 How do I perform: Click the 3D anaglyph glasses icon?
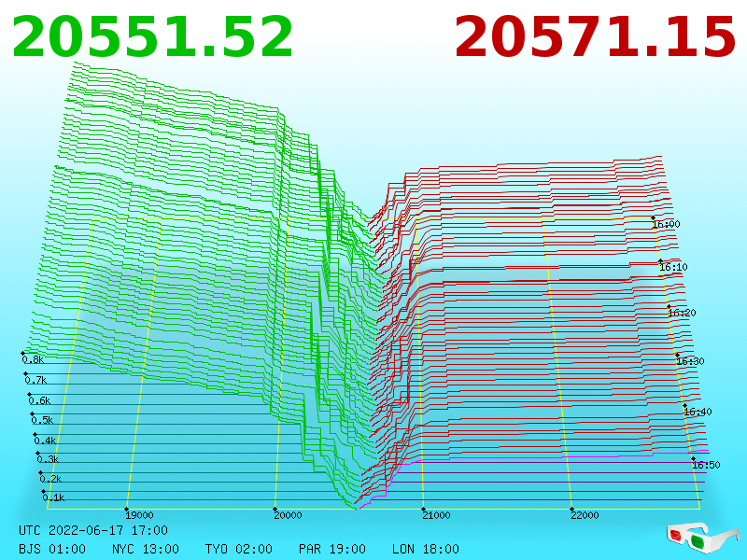pyautogui.click(x=703, y=538)
